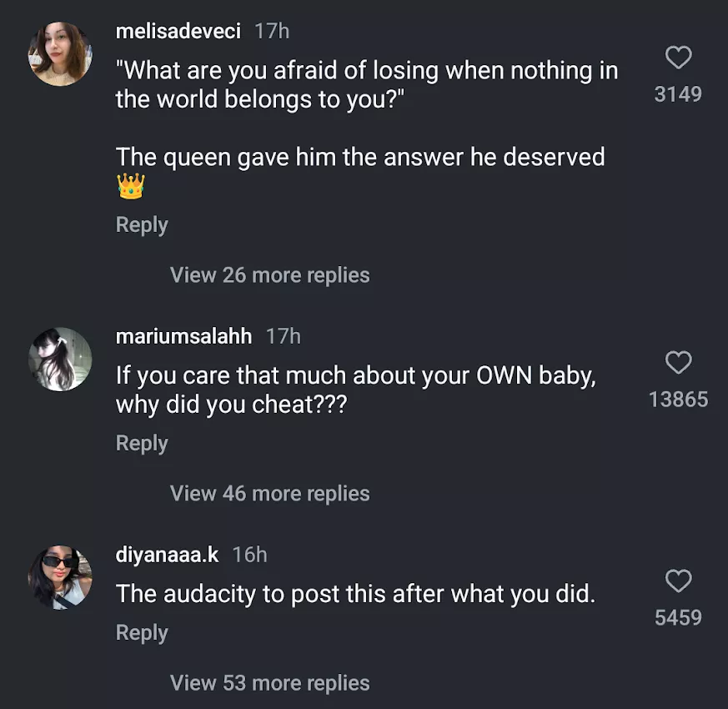Visit the mariumsalahh username link
This screenshot has height=709, width=728.
pyautogui.click(x=183, y=336)
